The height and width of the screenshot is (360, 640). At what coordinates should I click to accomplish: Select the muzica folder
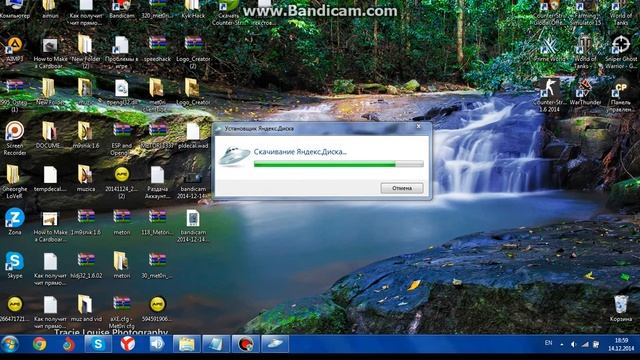pyautogui.click(x=86, y=178)
